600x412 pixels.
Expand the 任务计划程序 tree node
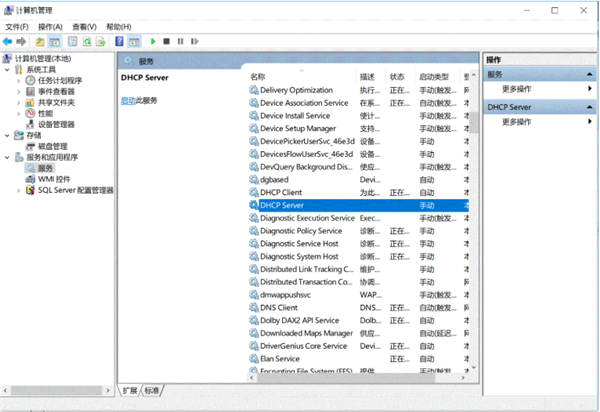click(18, 81)
